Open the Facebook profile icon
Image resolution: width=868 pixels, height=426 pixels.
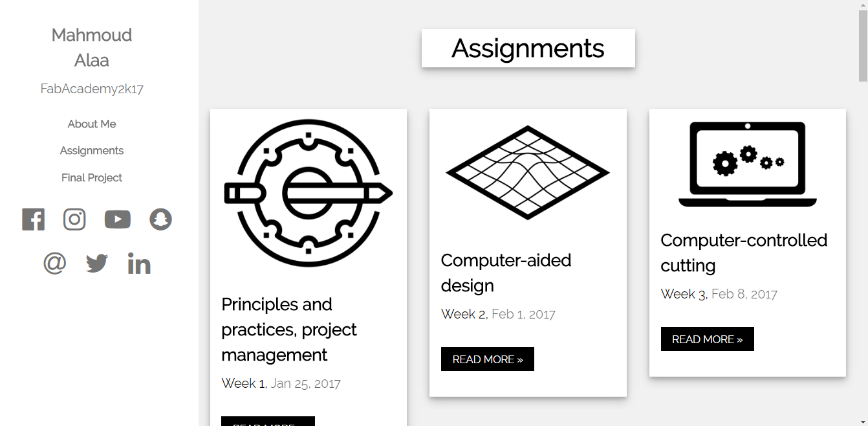pyautogui.click(x=34, y=219)
